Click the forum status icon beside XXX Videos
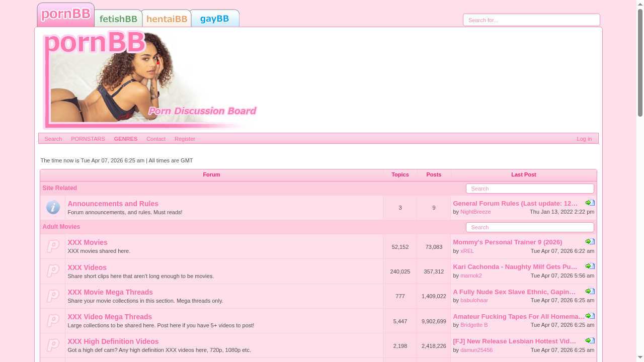 coord(53,271)
